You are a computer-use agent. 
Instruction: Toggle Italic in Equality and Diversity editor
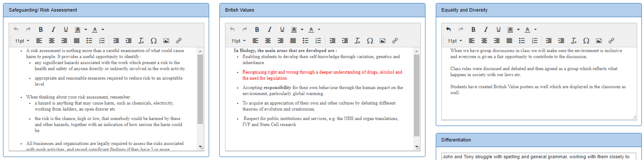pyautogui.click(x=486, y=30)
